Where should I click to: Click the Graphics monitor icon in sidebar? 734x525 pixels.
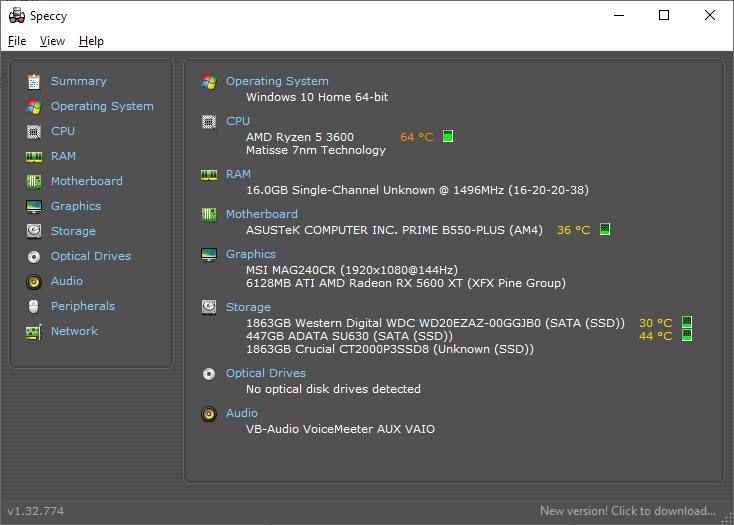[x=34, y=206]
